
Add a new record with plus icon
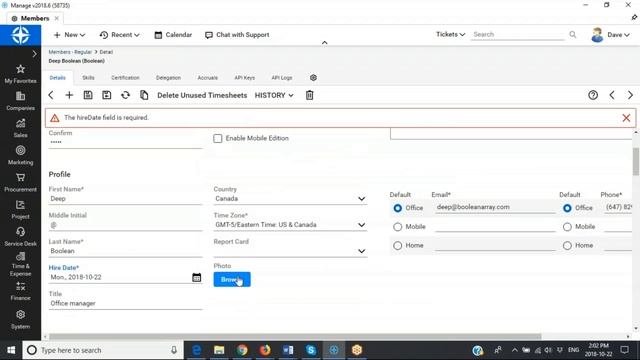pyautogui.click(x=69, y=95)
